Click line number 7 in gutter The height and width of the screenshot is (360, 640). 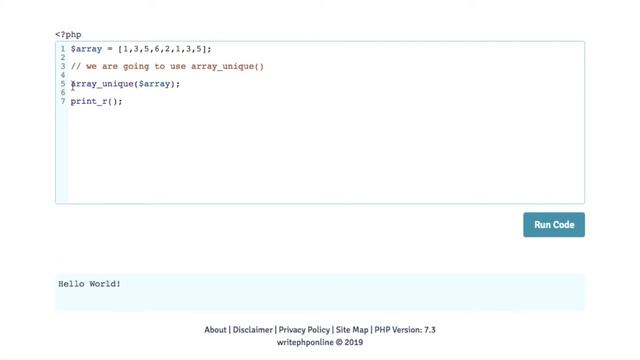pos(63,101)
